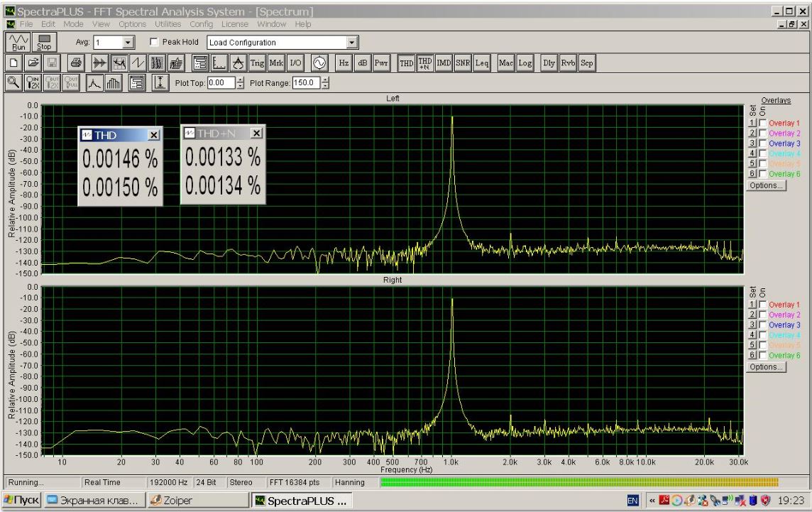The image size is (812, 512).
Task: Click the Plot Top value field
Action: click(221, 83)
